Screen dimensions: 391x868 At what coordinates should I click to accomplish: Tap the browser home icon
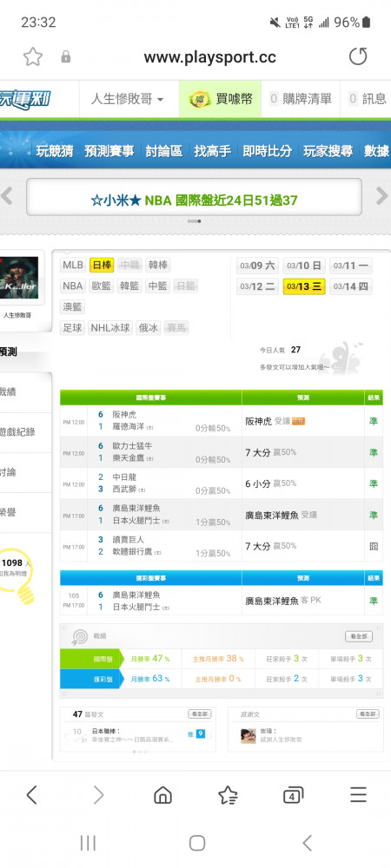click(162, 795)
